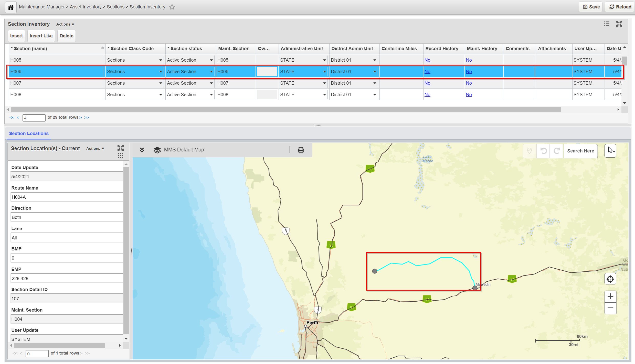Screen dimensions: 635x364
Task: Click the Home icon in breadcrumb bar
Action: pyautogui.click(x=11, y=7)
